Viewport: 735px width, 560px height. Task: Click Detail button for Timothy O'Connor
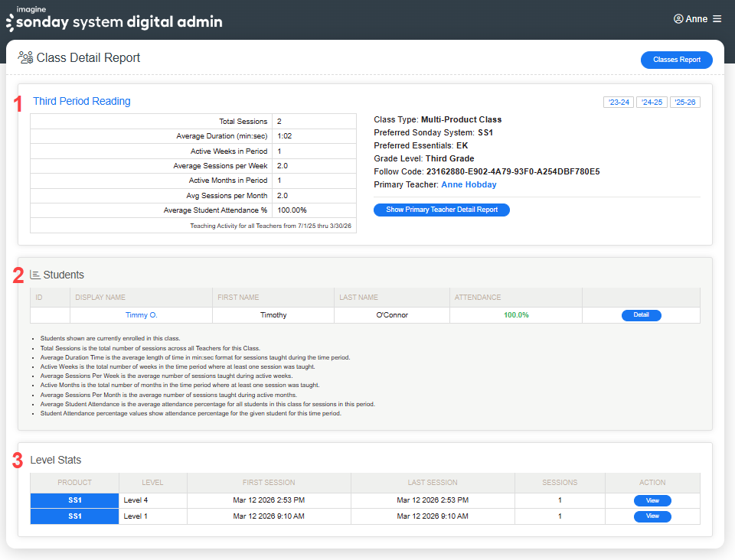pyautogui.click(x=641, y=315)
